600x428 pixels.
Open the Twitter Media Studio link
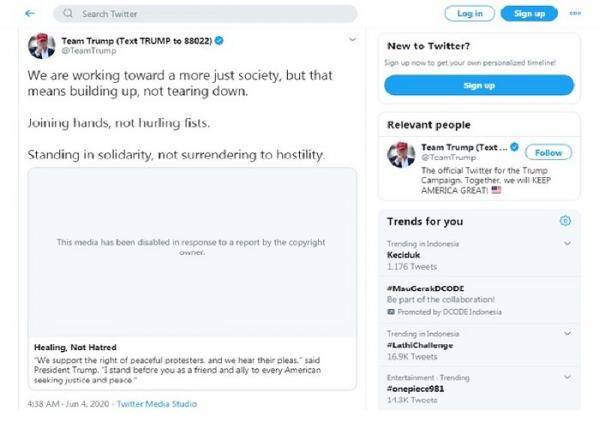[x=157, y=404]
